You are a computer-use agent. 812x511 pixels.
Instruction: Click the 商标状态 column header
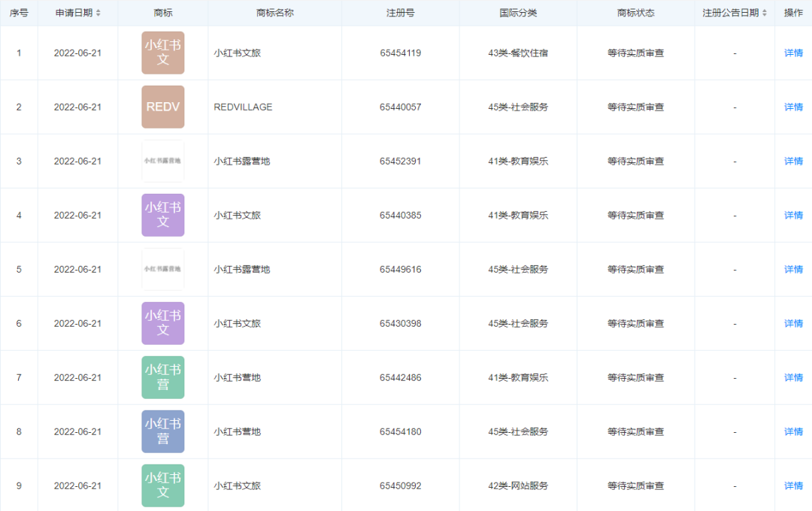635,13
